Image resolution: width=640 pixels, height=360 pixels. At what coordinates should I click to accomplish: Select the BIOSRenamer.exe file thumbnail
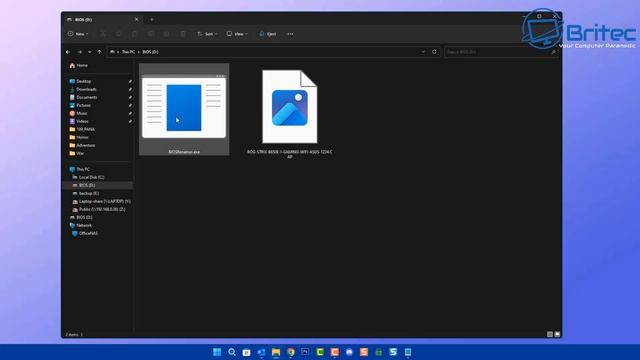pos(184,109)
